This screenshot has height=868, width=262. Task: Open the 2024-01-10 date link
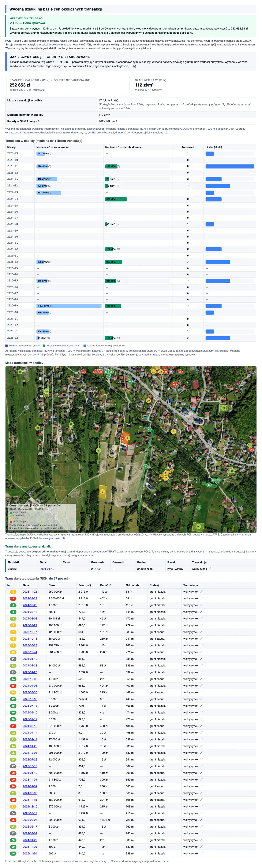47,569
